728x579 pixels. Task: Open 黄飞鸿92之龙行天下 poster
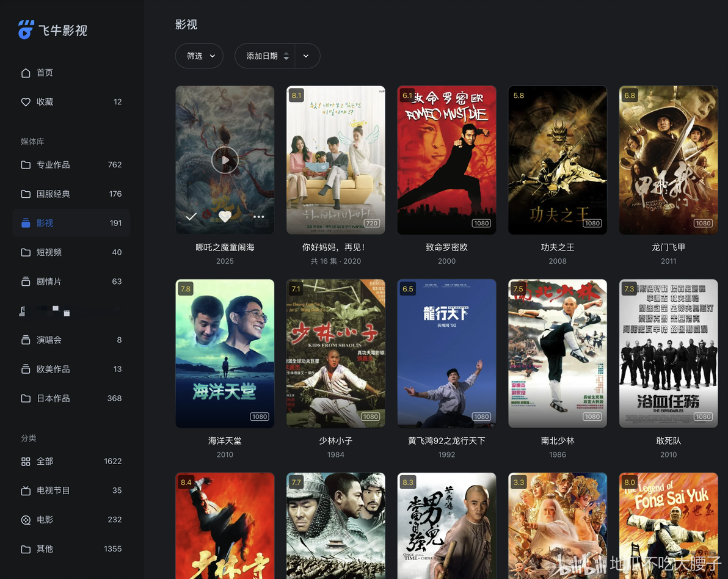446,354
